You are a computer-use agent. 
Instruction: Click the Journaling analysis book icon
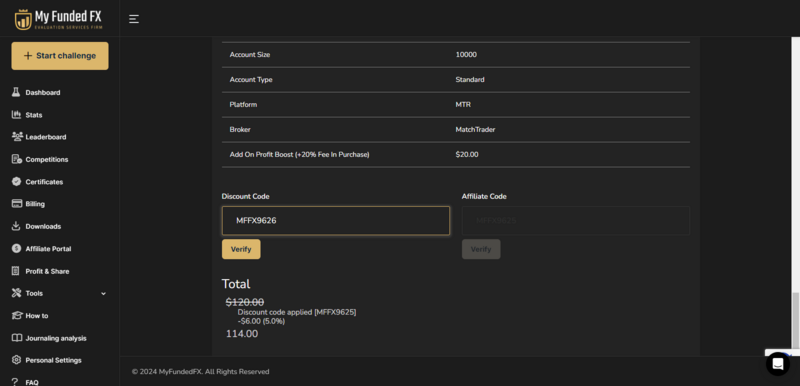(x=17, y=338)
